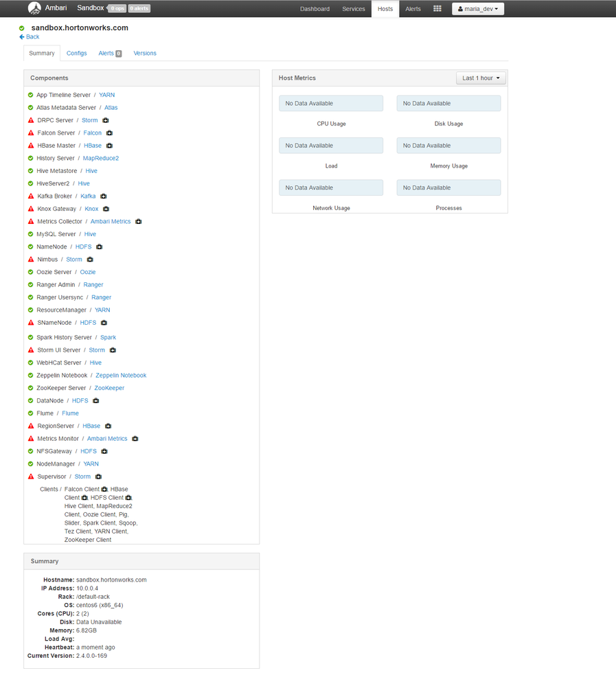Click the Current Version value 2.4.0.0-169
The width and height of the screenshot is (616, 686).
(91, 656)
